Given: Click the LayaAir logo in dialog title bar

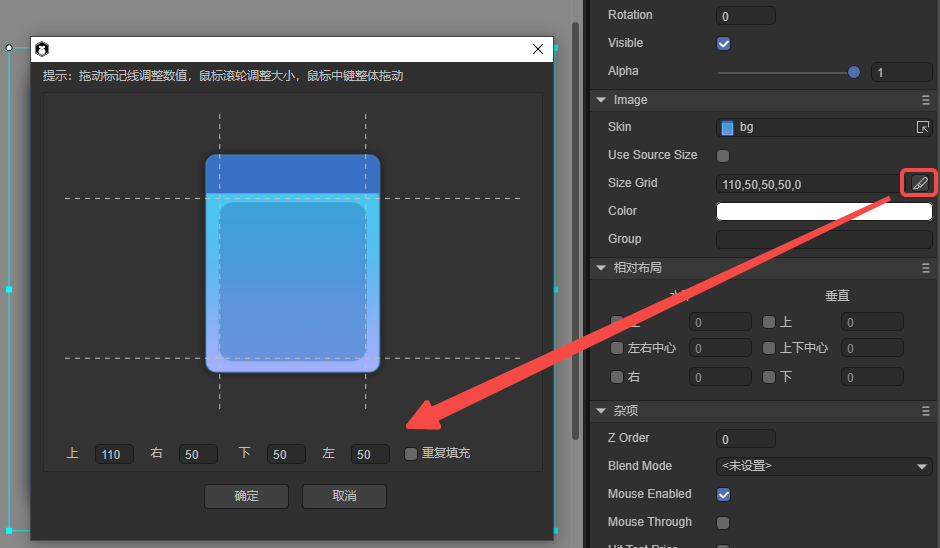Looking at the screenshot, I should (42, 49).
